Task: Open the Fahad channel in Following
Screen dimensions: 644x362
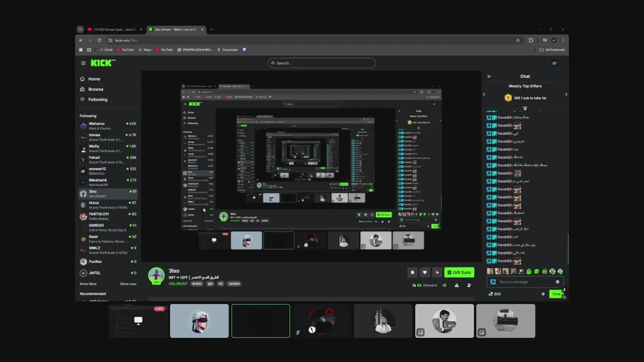Action: click(x=108, y=159)
